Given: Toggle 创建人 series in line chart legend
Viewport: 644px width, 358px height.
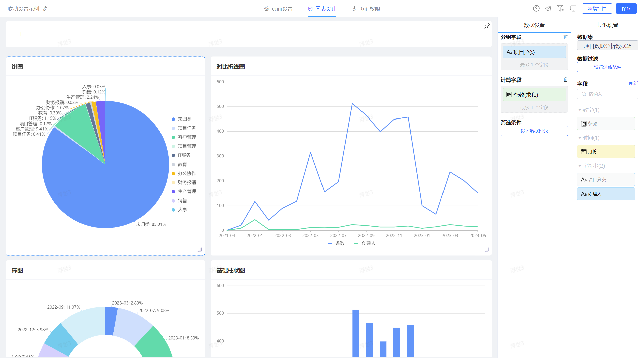Looking at the screenshot, I should click(365, 243).
